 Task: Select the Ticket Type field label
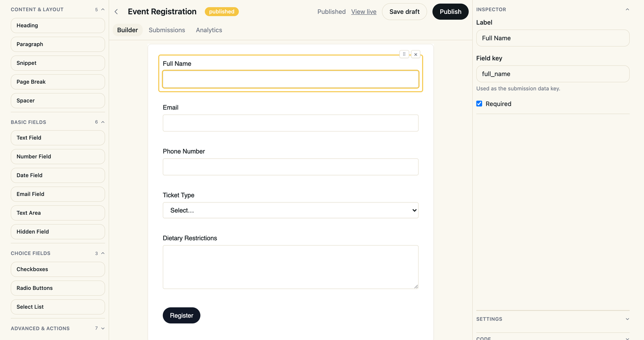tap(178, 195)
